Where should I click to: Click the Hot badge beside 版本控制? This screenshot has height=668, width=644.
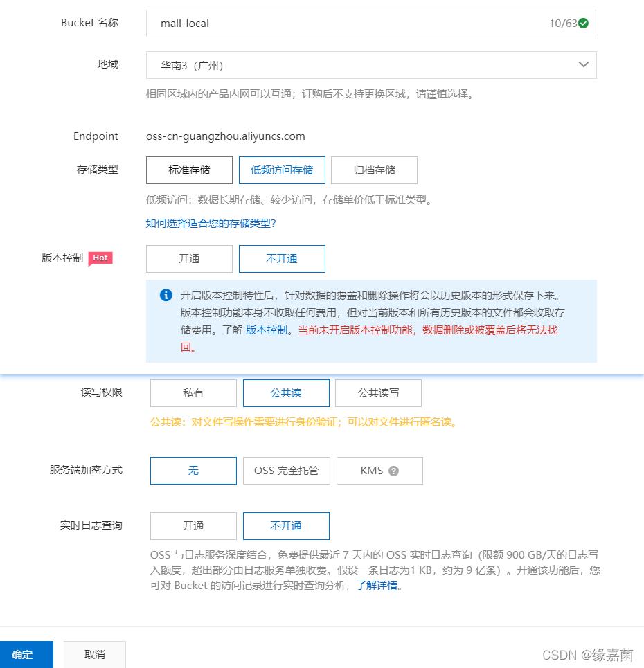pos(100,258)
